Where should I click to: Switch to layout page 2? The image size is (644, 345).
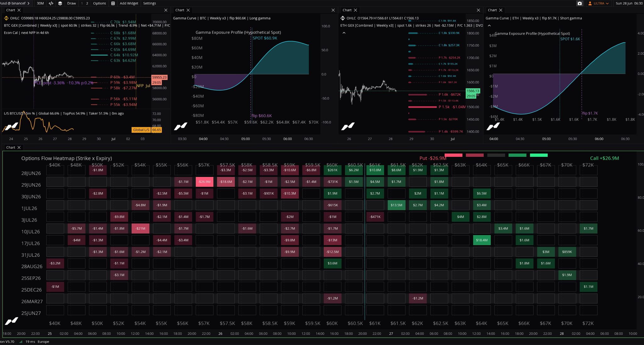(87, 3)
